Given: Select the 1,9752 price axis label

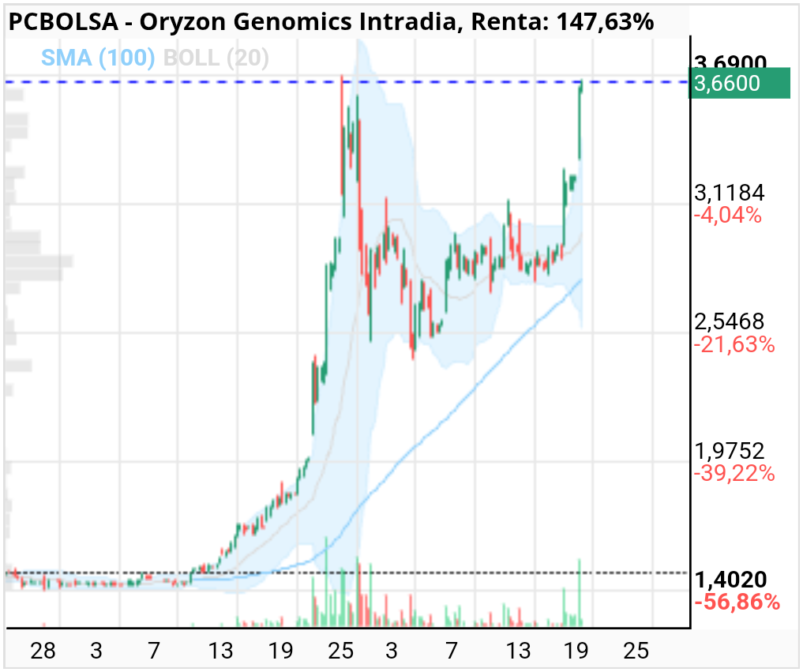Looking at the screenshot, I should tap(730, 451).
